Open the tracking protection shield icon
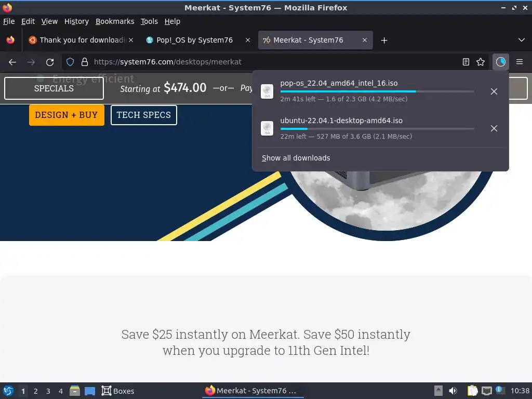The height and width of the screenshot is (399, 532). [x=70, y=62]
